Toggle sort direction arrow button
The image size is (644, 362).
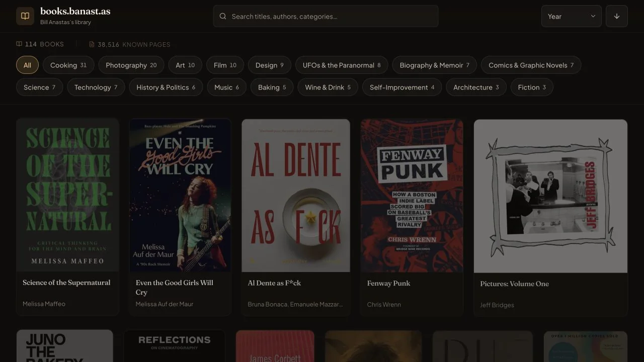coord(617,16)
